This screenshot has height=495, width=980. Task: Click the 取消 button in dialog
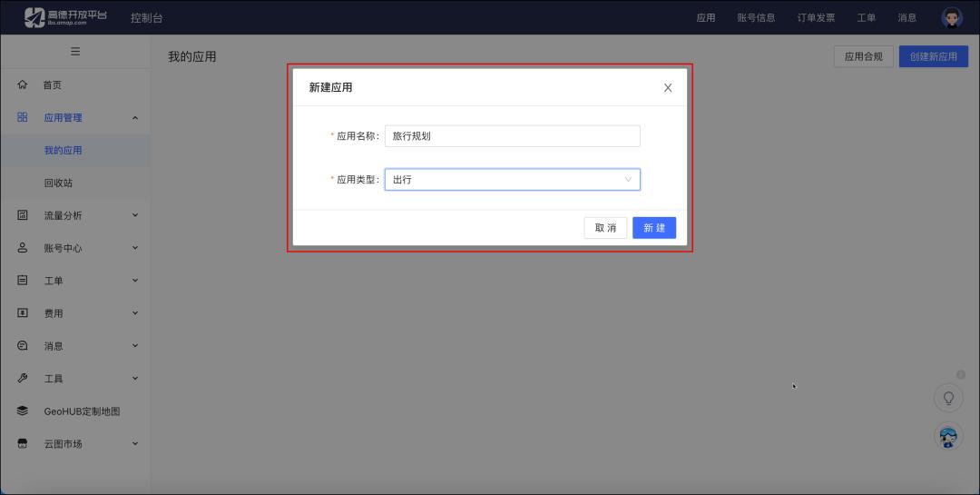click(605, 228)
